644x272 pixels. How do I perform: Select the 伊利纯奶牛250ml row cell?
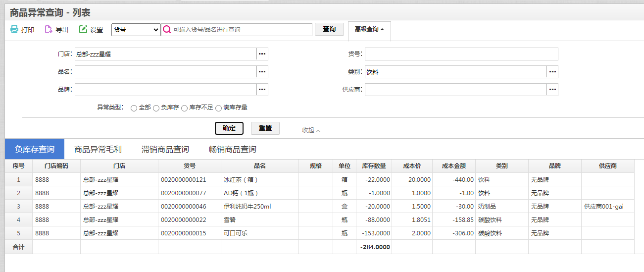260,206
